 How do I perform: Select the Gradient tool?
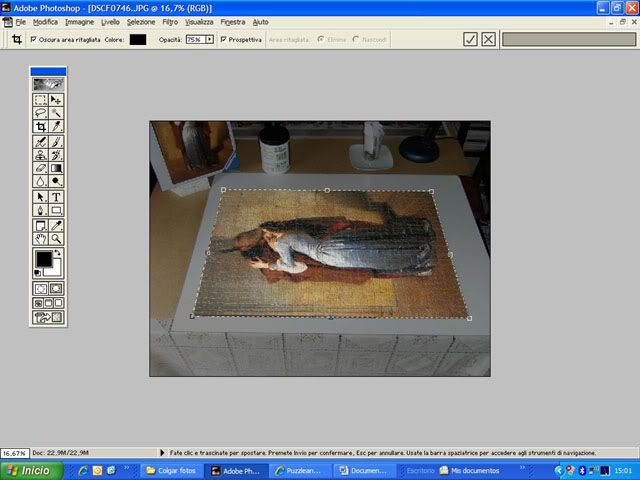point(56,168)
